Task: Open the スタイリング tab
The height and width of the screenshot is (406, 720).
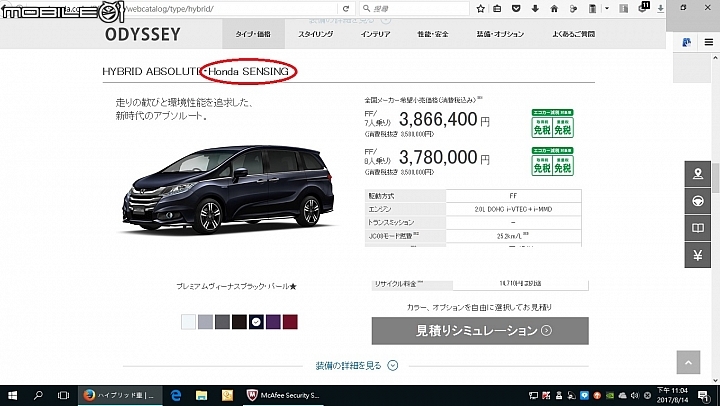Action: coord(315,34)
